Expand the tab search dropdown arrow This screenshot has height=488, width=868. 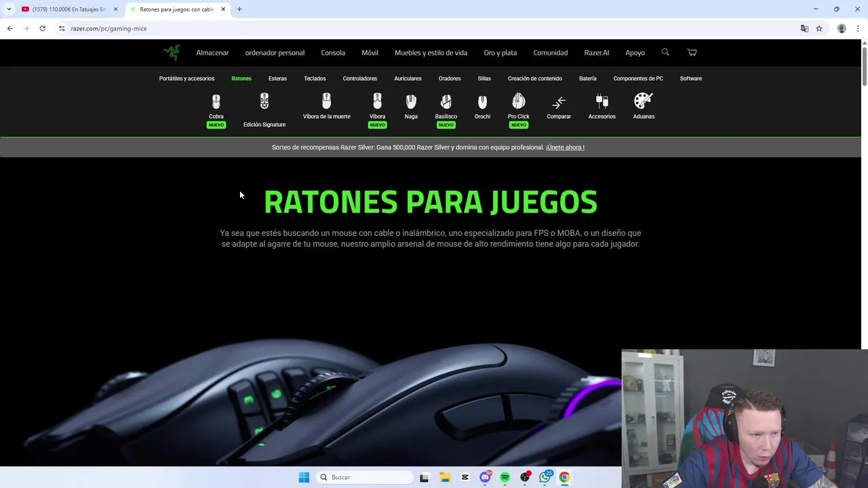click(x=9, y=9)
